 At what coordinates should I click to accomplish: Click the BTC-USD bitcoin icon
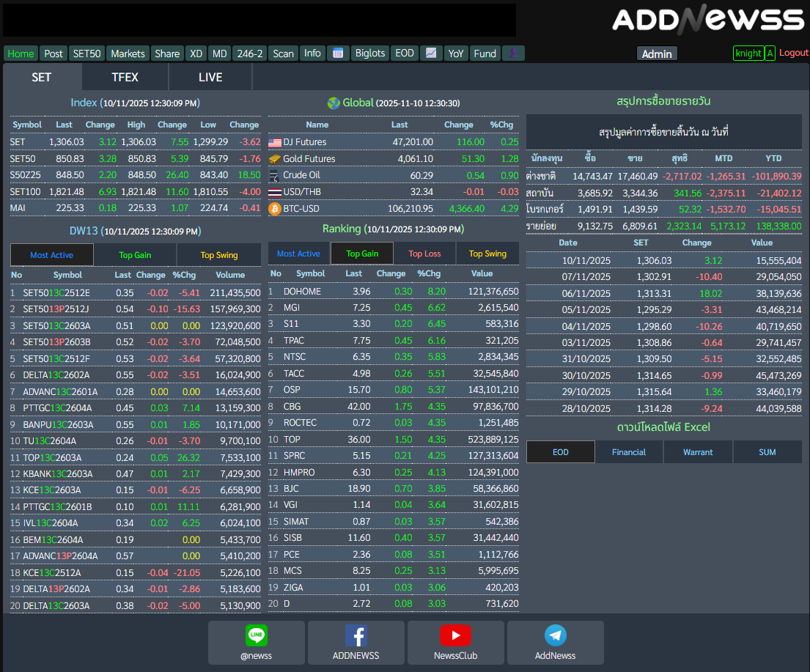point(275,209)
